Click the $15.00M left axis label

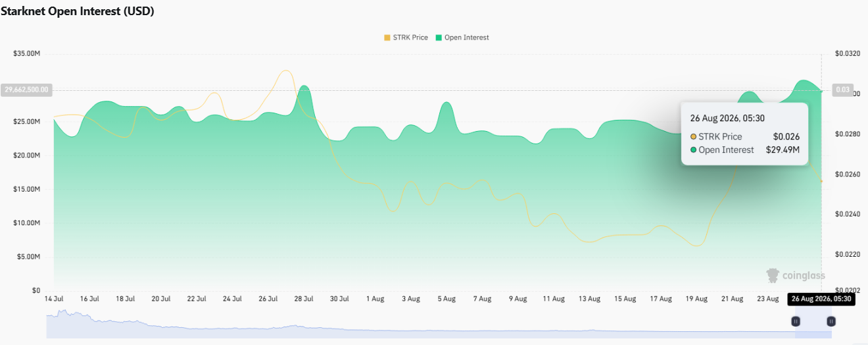coord(26,189)
